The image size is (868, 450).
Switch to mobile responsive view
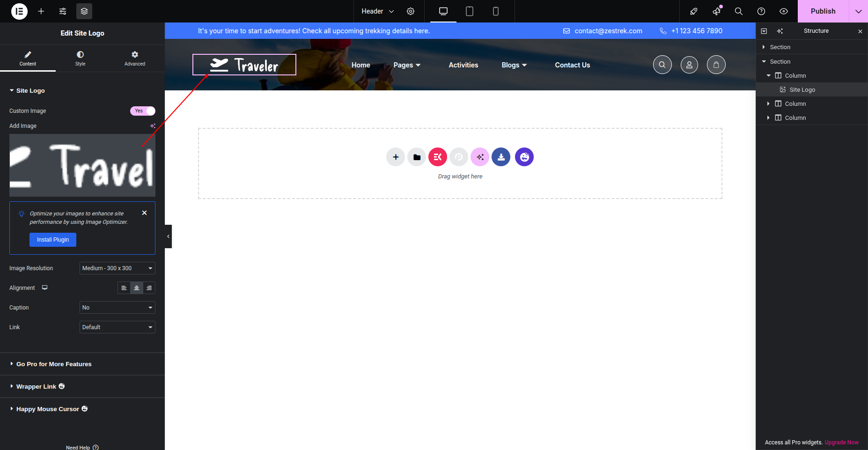pyautogui.click(x=496, y=11)
